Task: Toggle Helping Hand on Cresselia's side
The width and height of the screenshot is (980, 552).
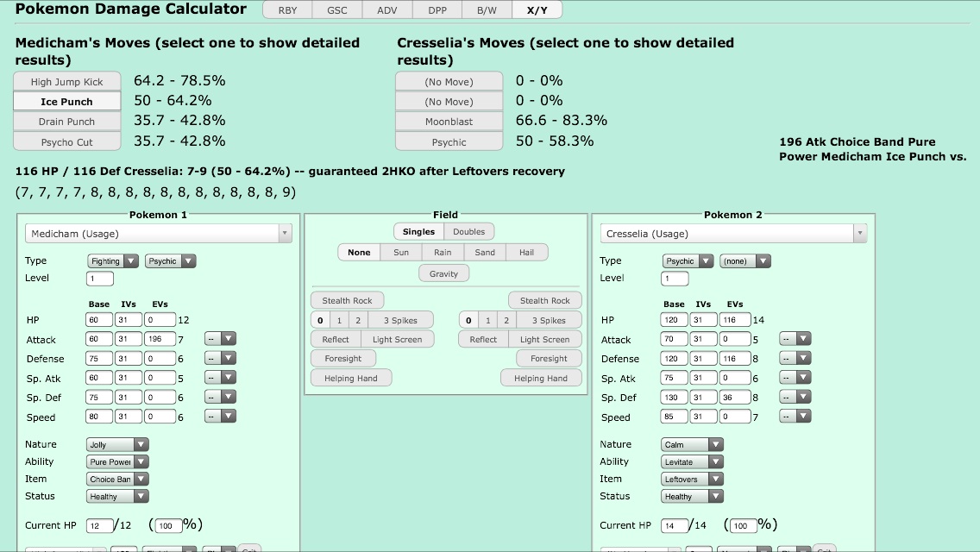Action: tap(541, 378)
